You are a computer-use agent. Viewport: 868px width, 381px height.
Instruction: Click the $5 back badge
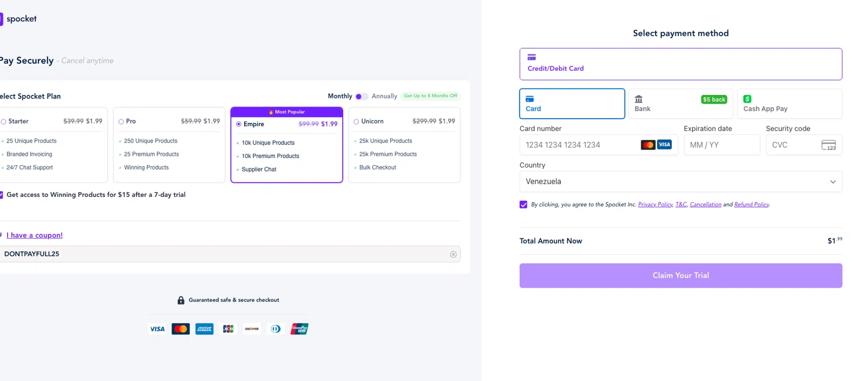714,100
